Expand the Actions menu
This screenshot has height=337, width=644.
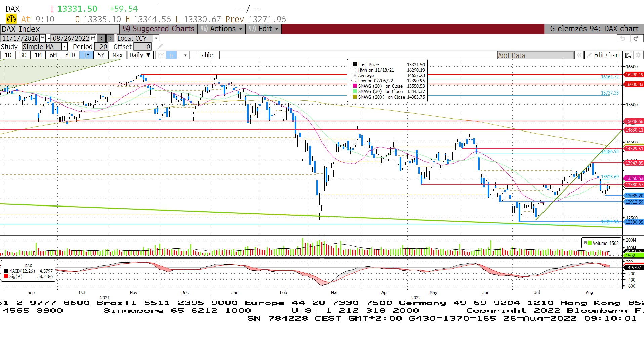point(222,29)
